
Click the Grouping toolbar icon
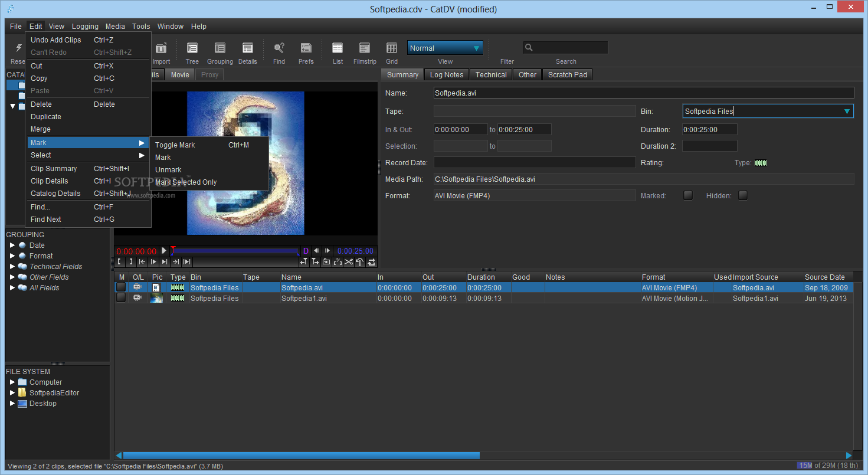220,48
